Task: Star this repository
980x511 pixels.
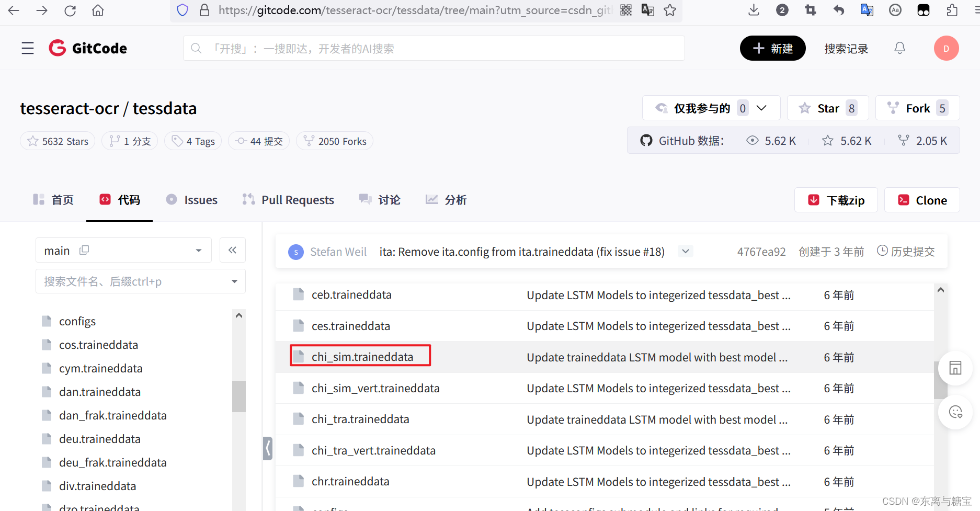Action: 828,108
